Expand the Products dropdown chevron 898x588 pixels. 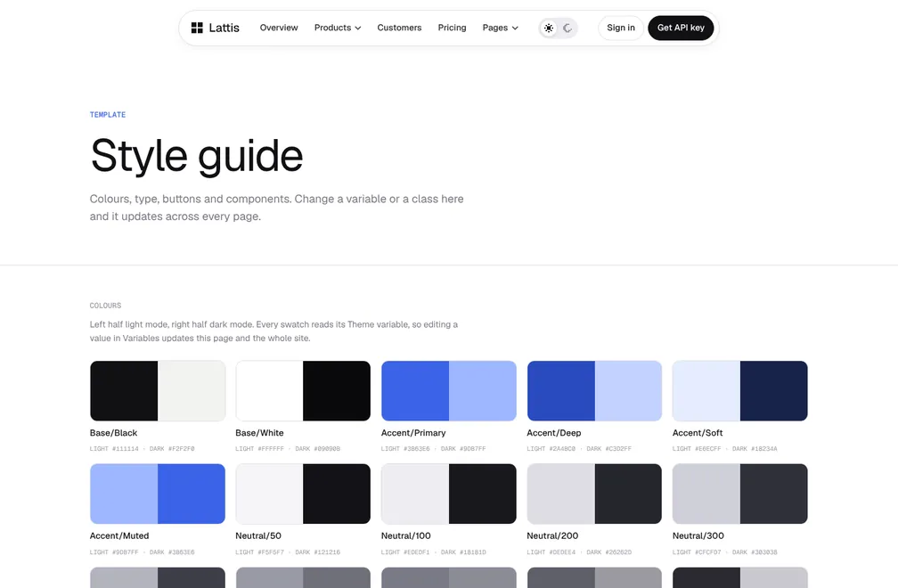pyautogui.click(x=358, y=28)
